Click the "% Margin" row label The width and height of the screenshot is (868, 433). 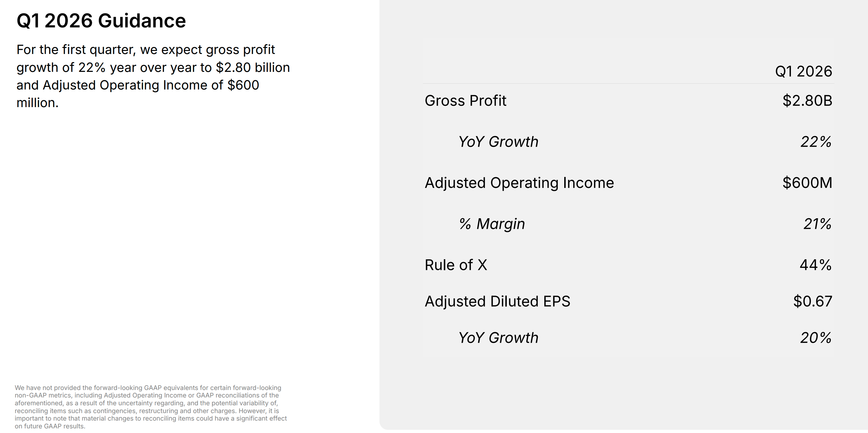pyautogui.click(x=492, y=224)
